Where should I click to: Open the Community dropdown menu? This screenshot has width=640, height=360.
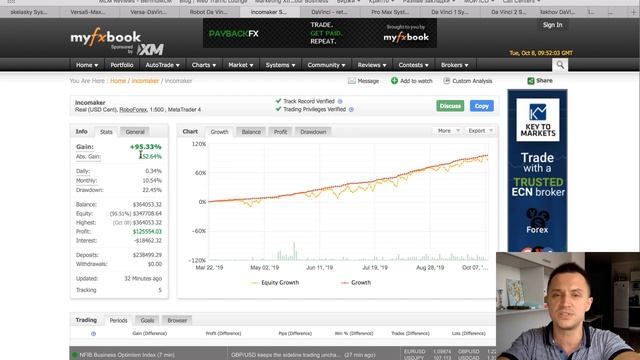[x=326, y=65]
